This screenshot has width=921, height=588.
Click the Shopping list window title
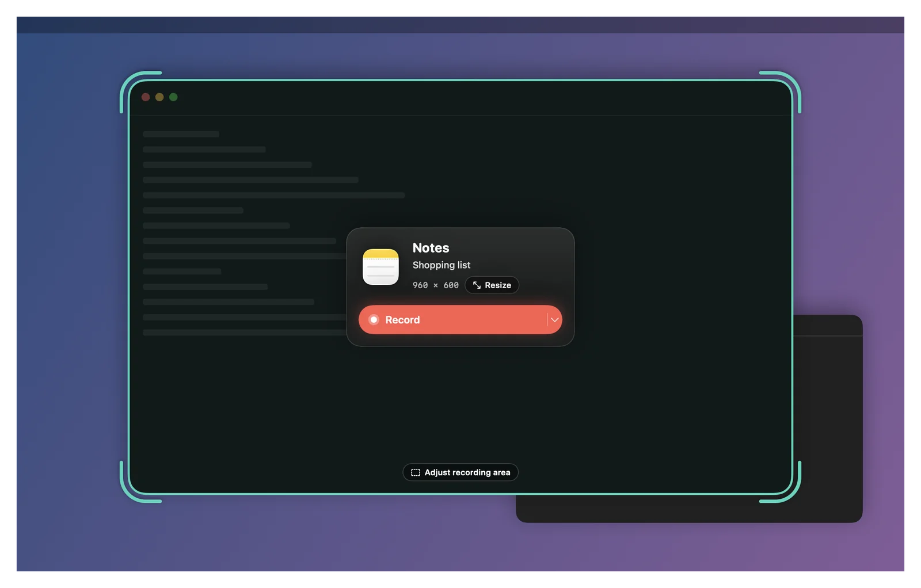click(x=442, y=265)
